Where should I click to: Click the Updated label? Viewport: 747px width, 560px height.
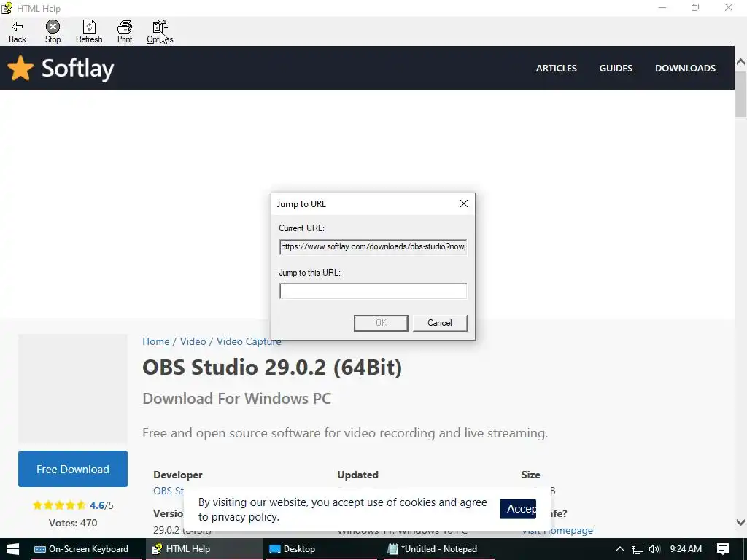(357, 475)
